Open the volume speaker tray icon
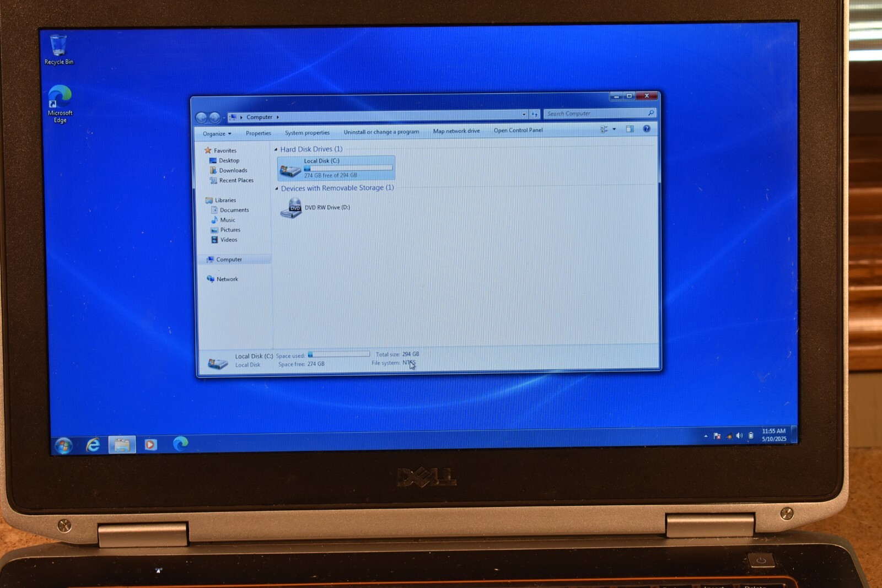The width and height of the screenshot is (882, 588). (x=740, y=435)
